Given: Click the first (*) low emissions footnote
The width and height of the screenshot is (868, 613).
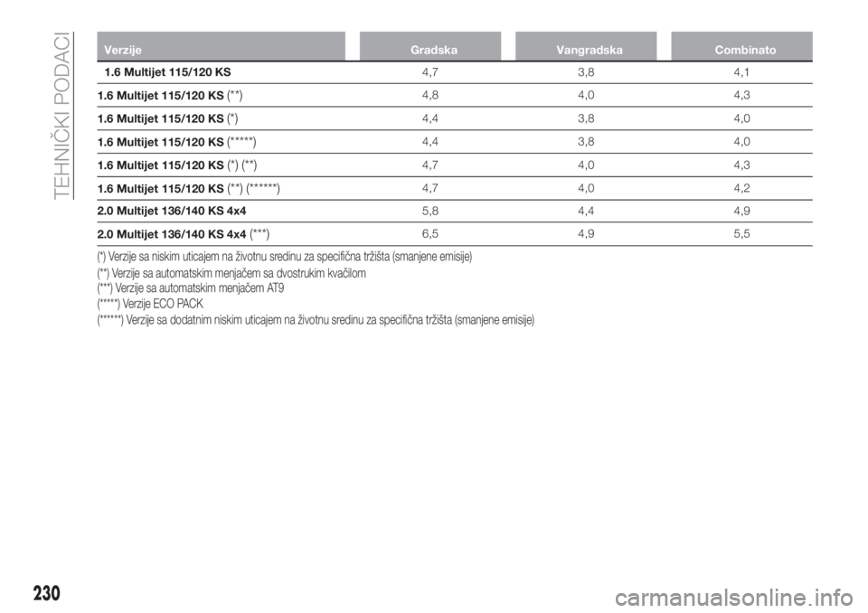Looking at the screenshot, I should click(x=285, y=257).
